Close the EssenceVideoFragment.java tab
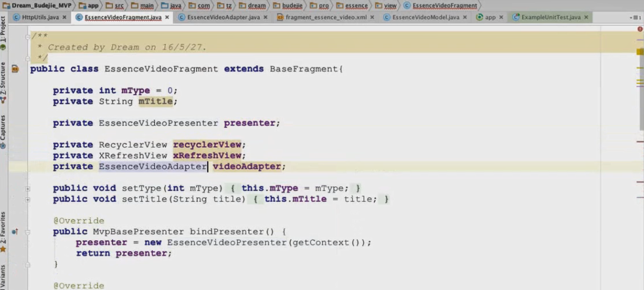The image size is (644, 290). [x=167, y=17]
